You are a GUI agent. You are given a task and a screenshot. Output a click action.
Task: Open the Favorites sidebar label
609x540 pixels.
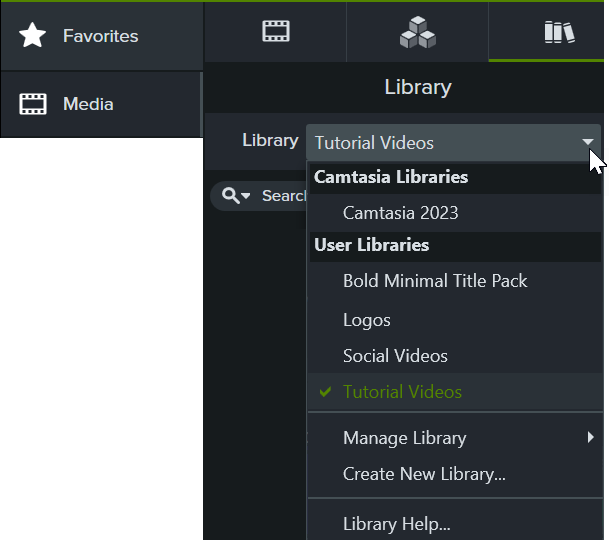(x=100, y=36)
